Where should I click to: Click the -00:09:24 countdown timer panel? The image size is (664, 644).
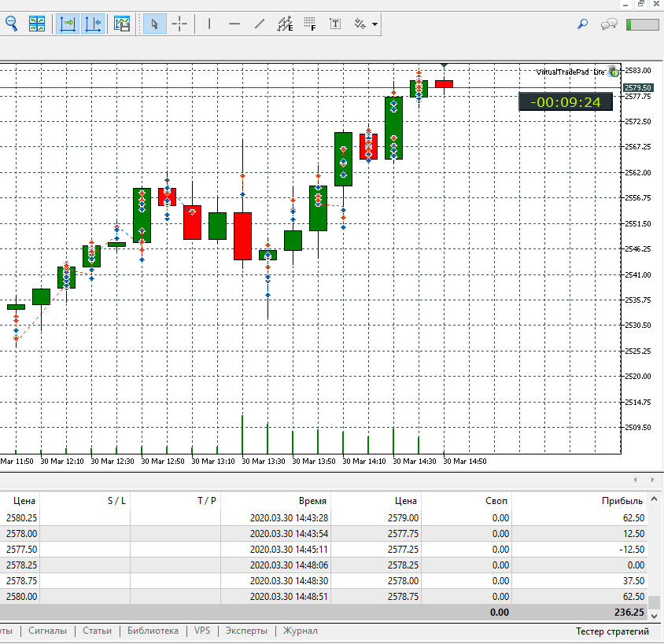(x=566, y=102)
